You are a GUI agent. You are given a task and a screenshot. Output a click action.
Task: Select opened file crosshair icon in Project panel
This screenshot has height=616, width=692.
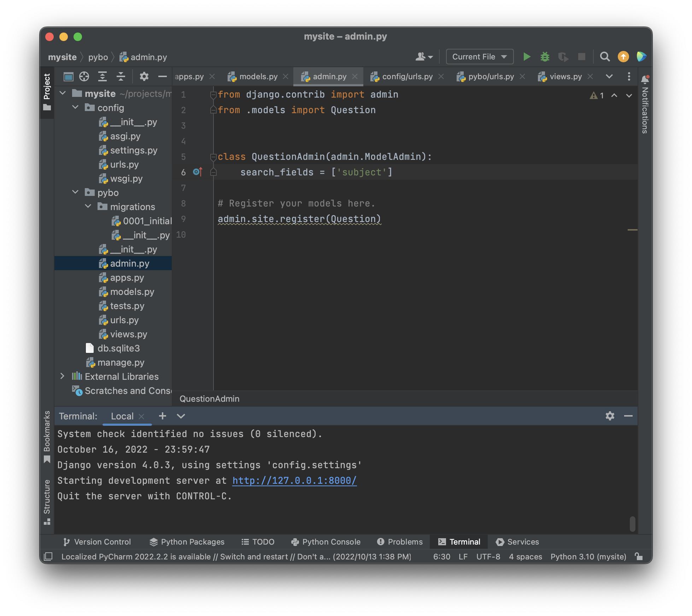pos(84,76)
